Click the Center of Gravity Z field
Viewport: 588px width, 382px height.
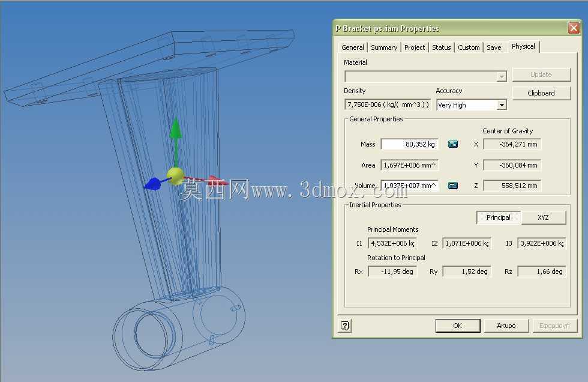tap(512, 186)
